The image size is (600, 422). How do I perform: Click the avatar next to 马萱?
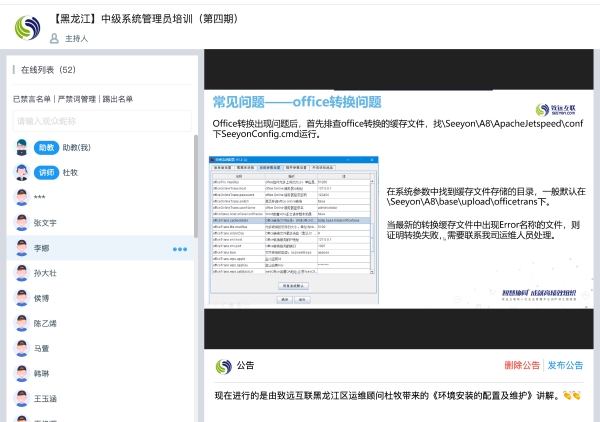pos(22,348)
